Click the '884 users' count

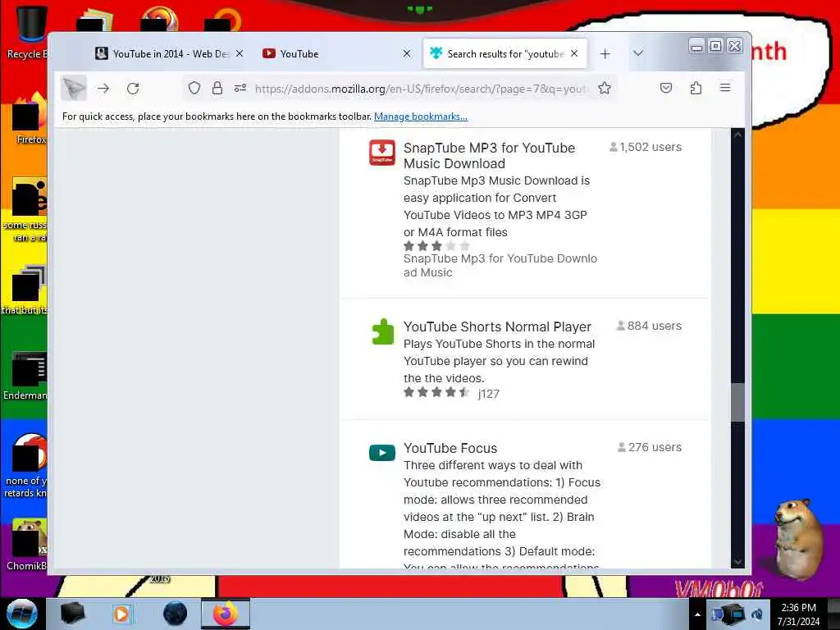coord(650,326)
